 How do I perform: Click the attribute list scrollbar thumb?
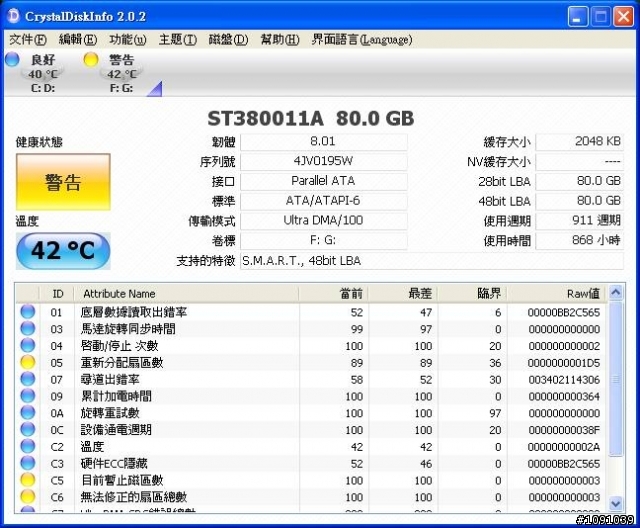click(616, 379)
